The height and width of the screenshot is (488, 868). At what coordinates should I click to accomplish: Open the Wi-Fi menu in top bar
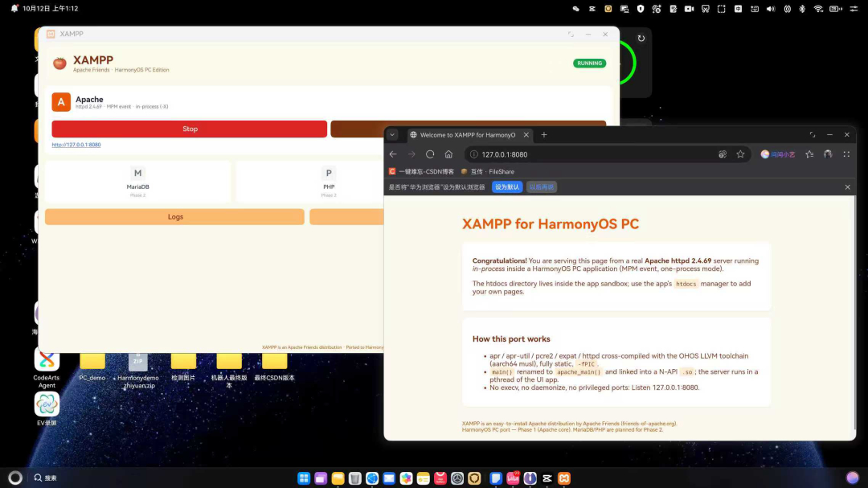click(x=818, y=9)
